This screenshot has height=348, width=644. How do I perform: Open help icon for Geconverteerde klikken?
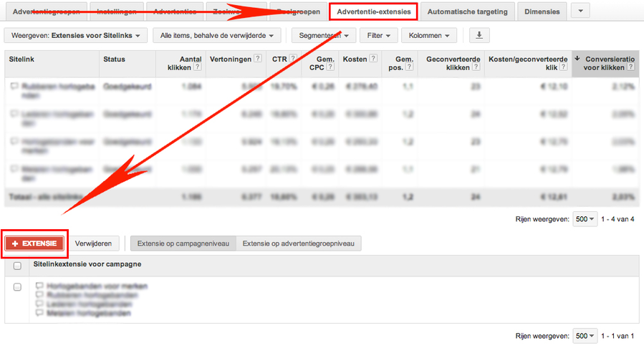pyautogui.click(x=475, y=67)
